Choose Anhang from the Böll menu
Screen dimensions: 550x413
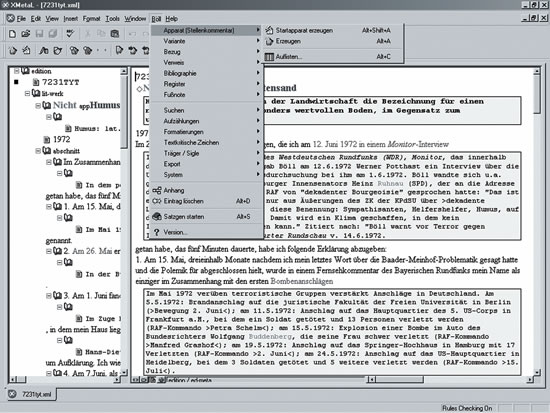pyautogui.click(x=207, y=190)
